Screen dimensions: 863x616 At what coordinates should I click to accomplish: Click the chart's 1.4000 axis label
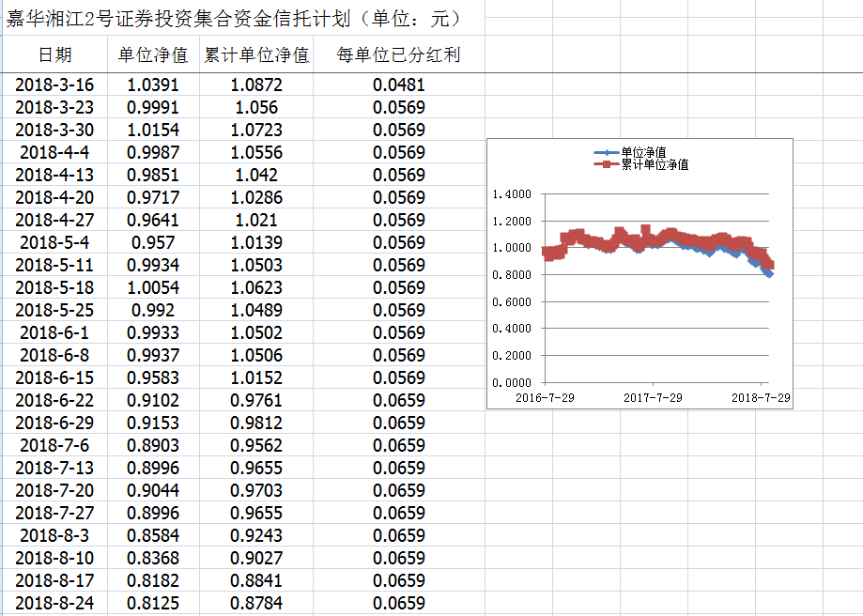click(512, 194)
